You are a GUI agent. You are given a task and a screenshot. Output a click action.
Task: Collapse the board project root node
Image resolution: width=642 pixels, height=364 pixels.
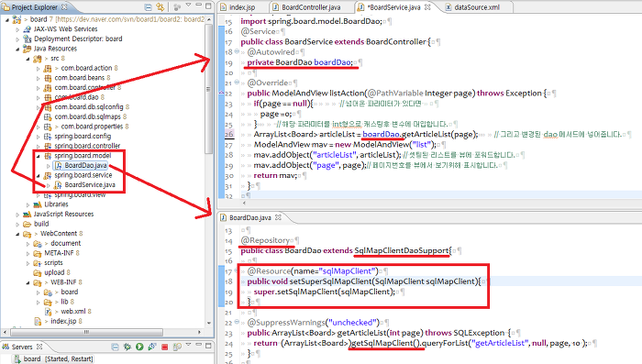[x=7, y=19]
